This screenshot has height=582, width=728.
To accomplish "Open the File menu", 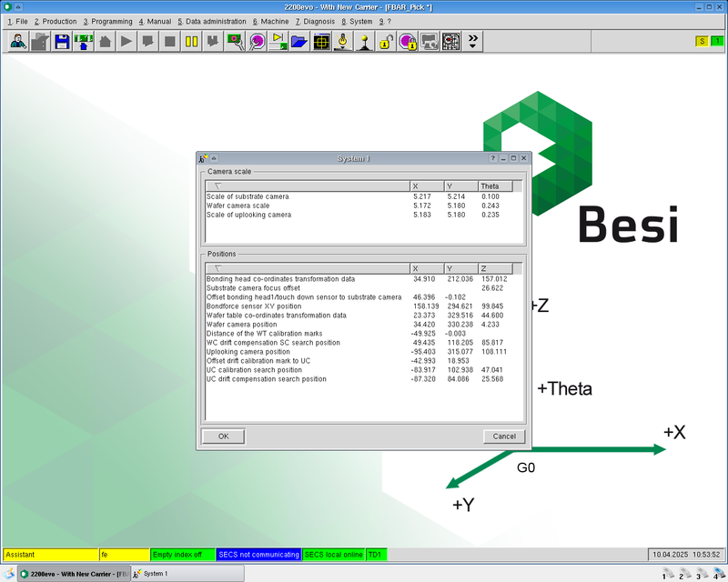I will tap(17, 21).
